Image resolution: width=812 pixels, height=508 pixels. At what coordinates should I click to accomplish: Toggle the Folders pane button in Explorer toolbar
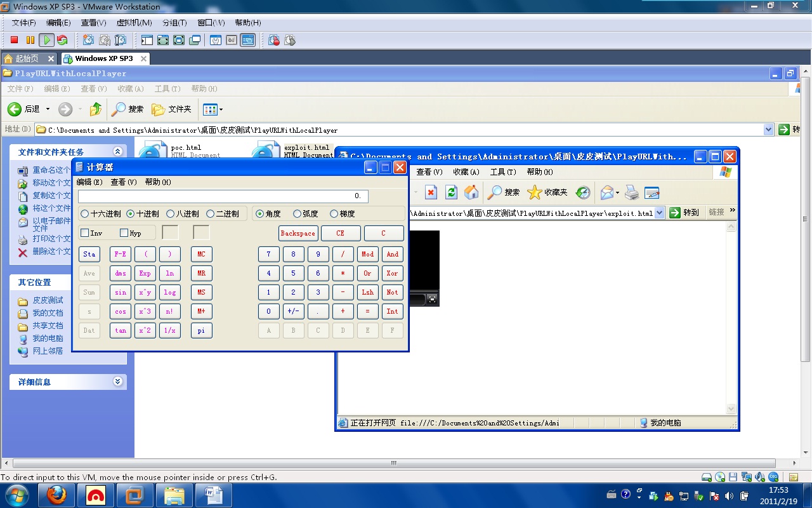click(x=171, y=109)
